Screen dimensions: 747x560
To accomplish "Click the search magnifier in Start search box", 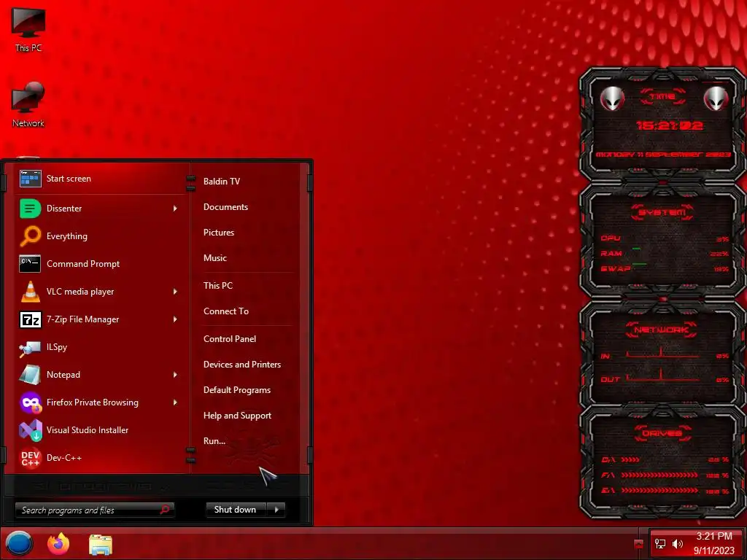I will (x=165, y=510).
